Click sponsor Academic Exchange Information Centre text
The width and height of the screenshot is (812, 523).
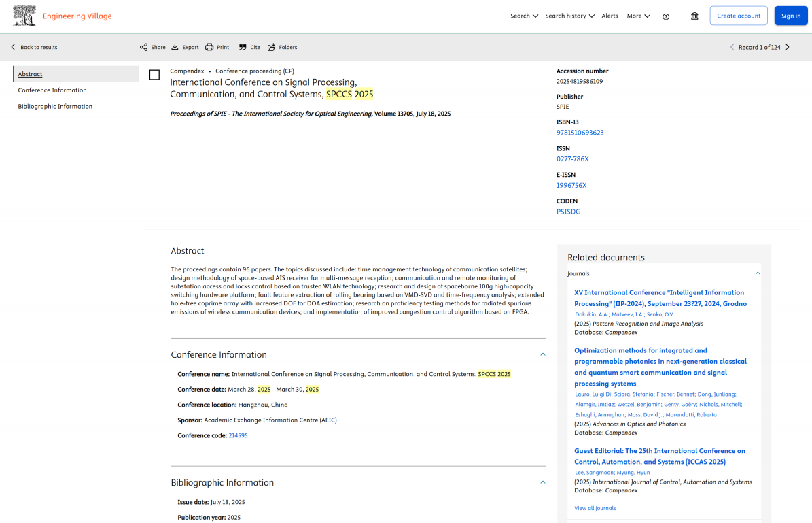[x=270, y=420]
